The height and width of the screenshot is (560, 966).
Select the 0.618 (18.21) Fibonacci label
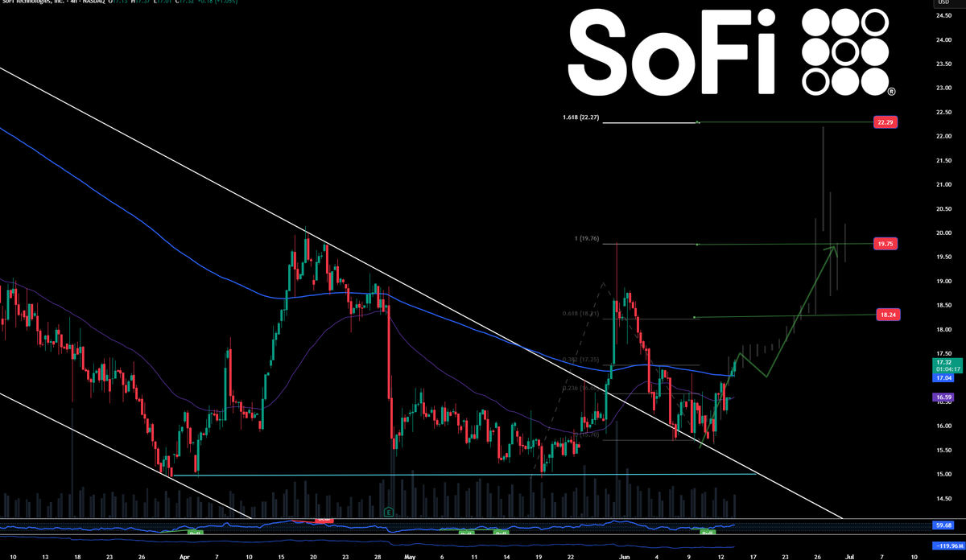582,313
